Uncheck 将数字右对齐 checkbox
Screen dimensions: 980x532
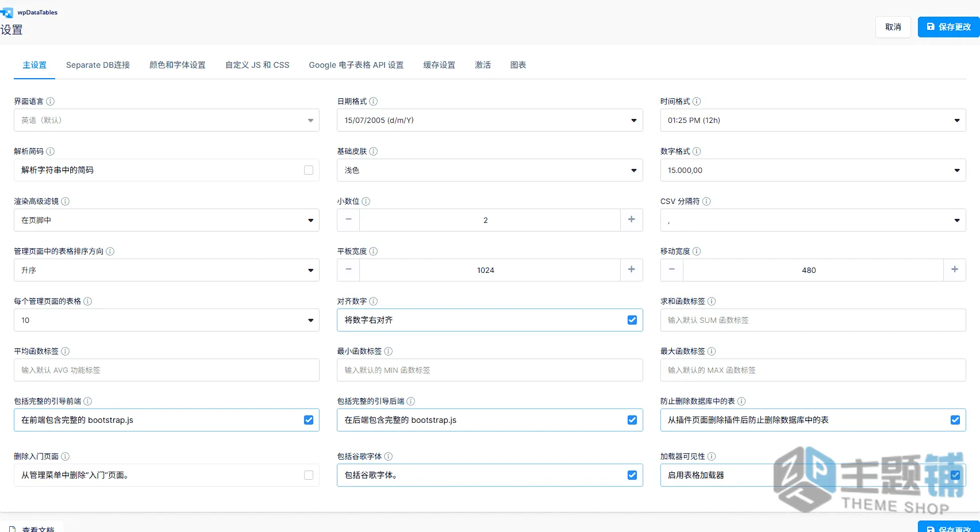coord(632,320)
